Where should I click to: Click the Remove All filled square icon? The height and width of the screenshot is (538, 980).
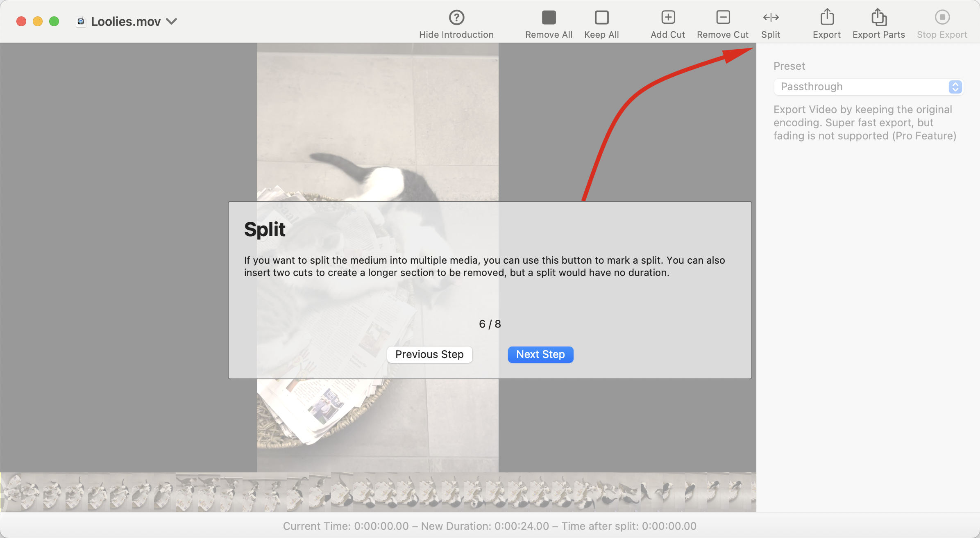[549, 18]
